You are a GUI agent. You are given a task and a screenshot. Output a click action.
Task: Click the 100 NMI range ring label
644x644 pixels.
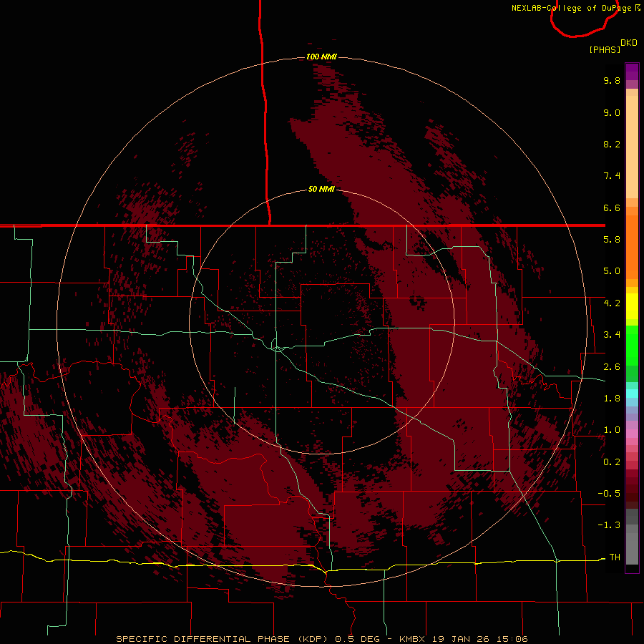321,57
